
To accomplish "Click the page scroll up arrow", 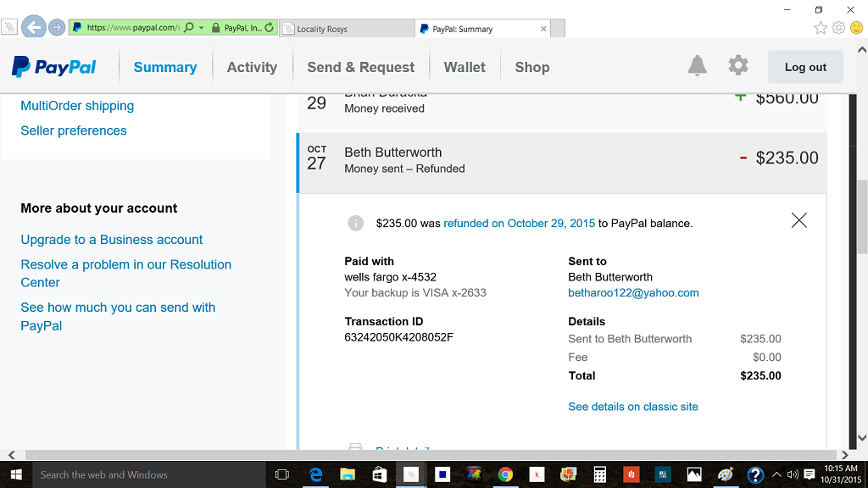I will [x=862, y=50].
